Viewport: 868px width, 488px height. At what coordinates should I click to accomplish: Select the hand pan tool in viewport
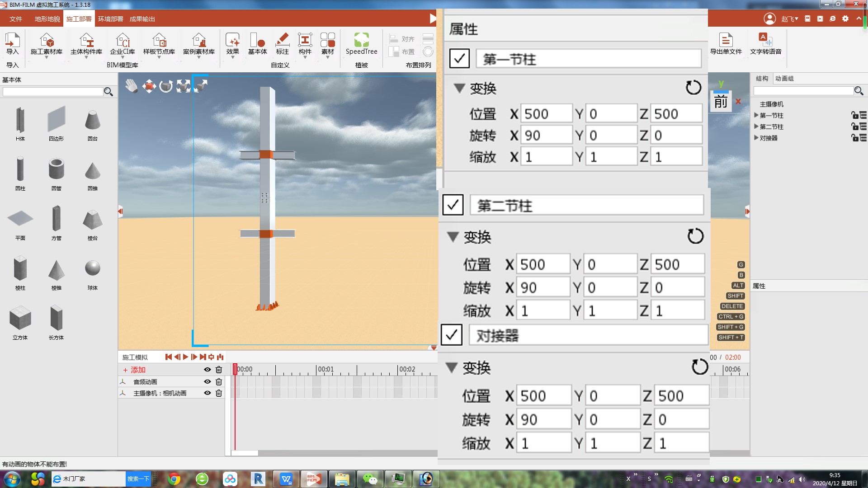(x=131, y=85)
